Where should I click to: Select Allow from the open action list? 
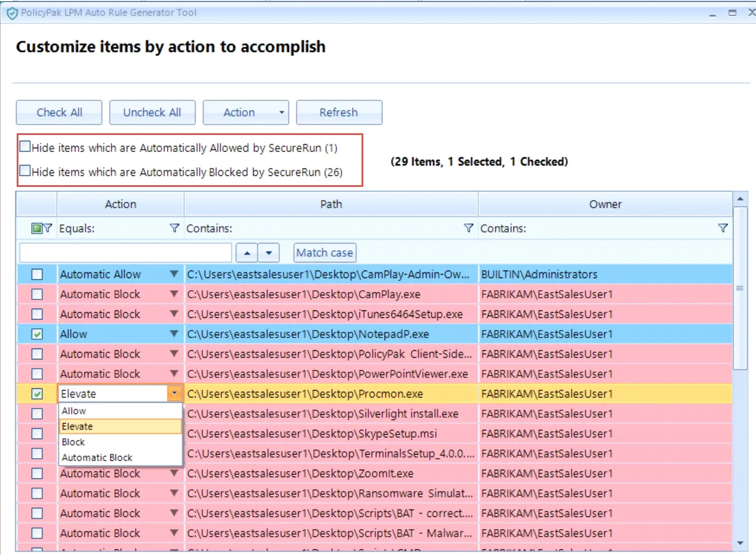(73, 410)
